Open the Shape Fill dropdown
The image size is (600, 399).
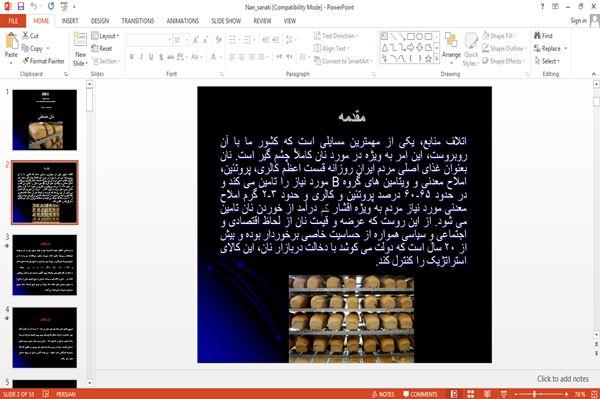pyautogui.click(x=499, y=36)
